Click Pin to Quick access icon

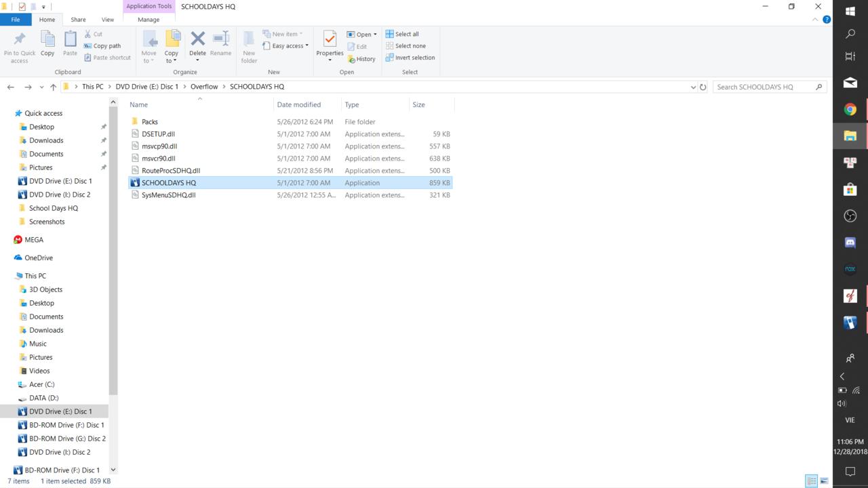tap(20, 41)
